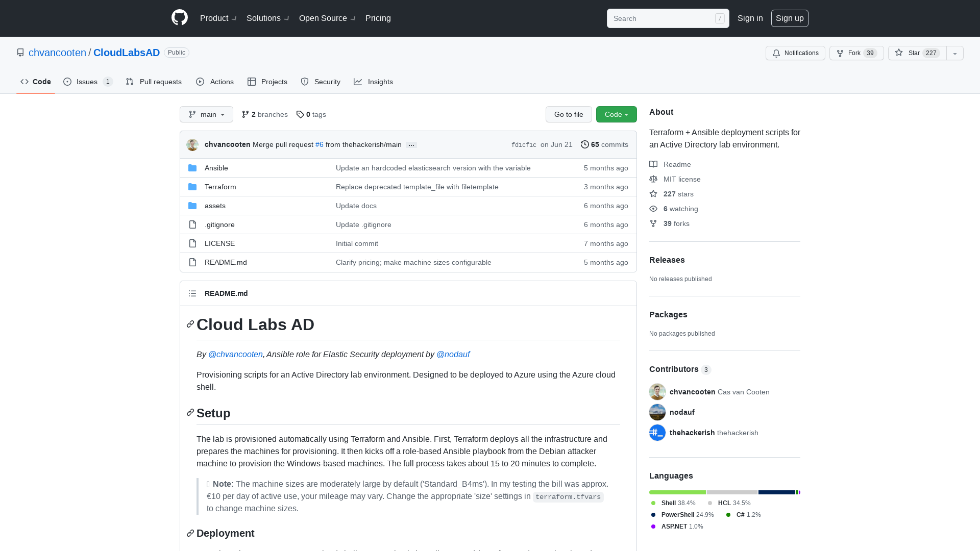Image resolution: width=980 pixels, height=551 pixels.
Task: Click the Sign up button
Action: click(790, 18)
